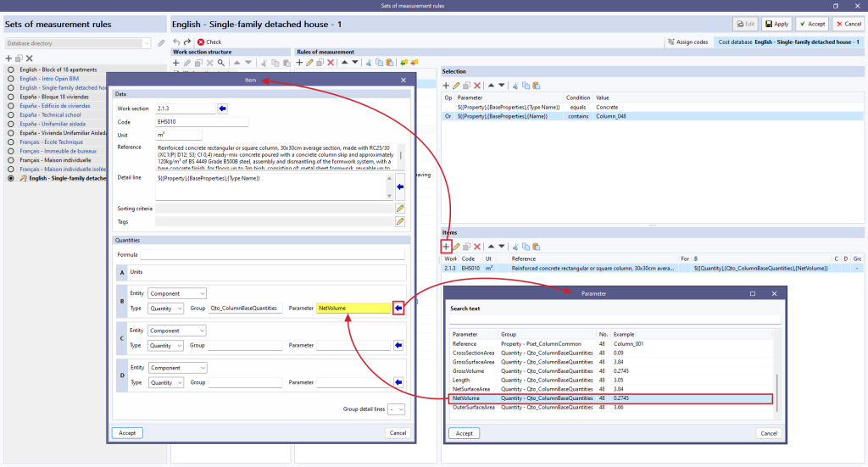Delete rule with red X in Rules of measurement
The width and height of the screenshot is (868, 467).
(x=331, y=63)
